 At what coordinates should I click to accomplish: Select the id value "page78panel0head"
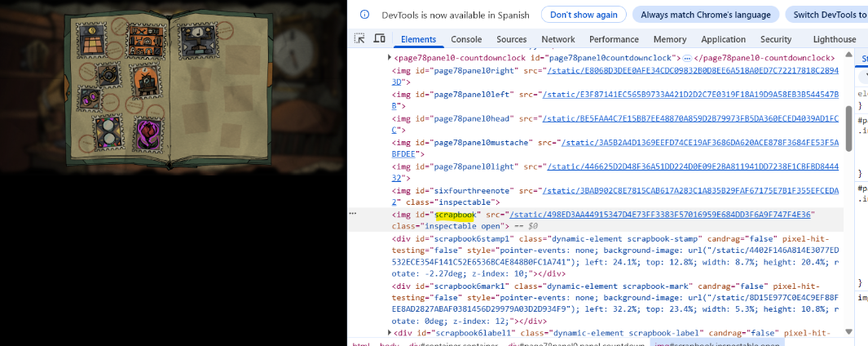(x=474, y=118)
